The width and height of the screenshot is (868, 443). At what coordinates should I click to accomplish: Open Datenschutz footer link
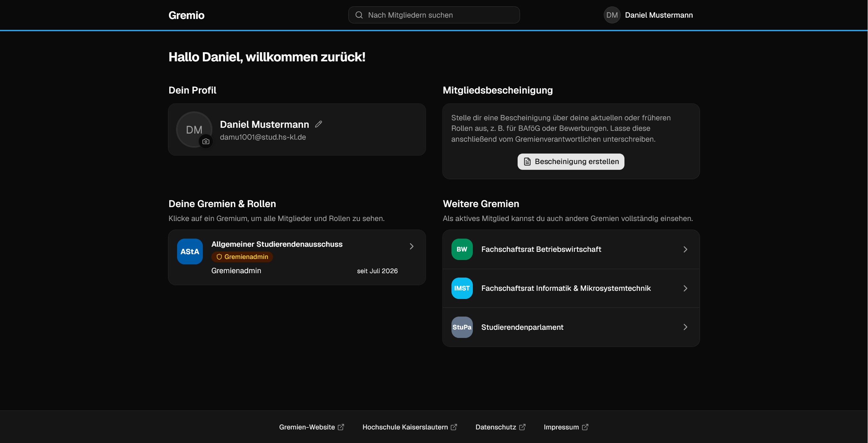click(x=500, y=427)
